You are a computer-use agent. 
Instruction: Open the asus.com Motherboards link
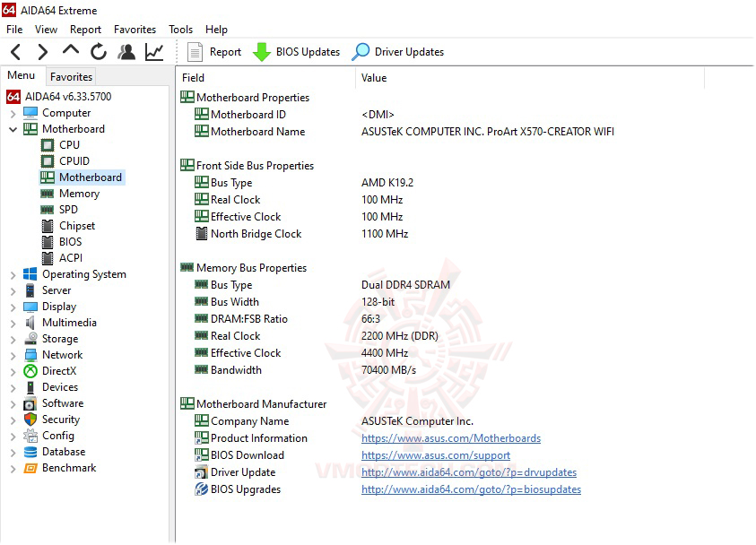(451, 438)
